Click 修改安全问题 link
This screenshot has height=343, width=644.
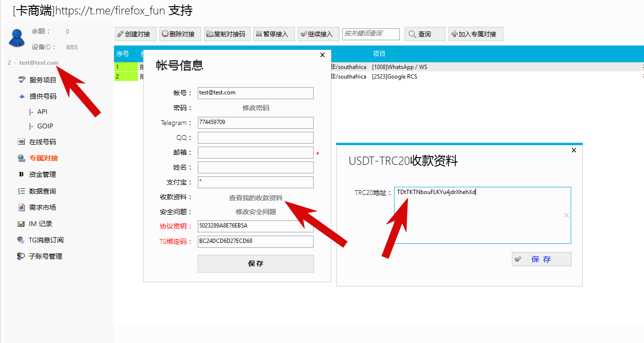(x=256, y=212)
